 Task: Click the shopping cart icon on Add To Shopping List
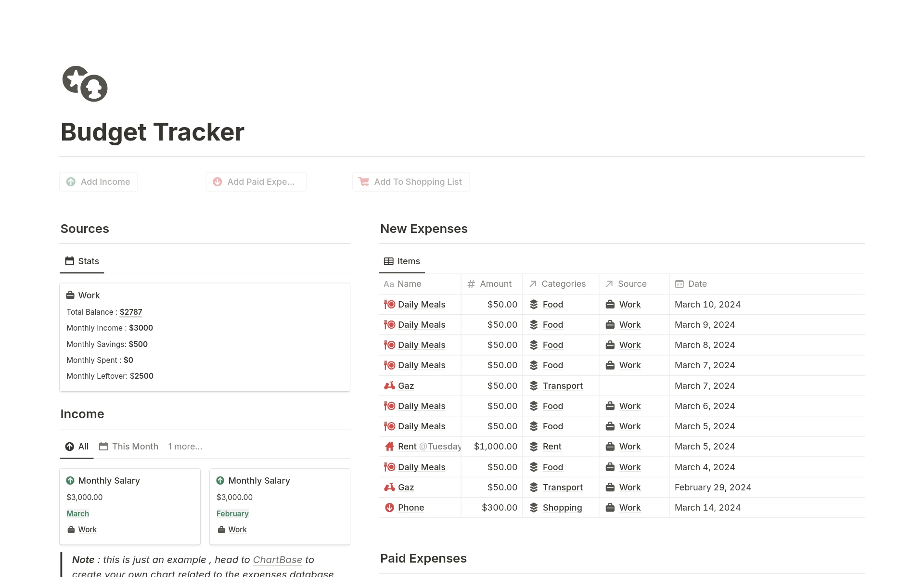(364, 182)
